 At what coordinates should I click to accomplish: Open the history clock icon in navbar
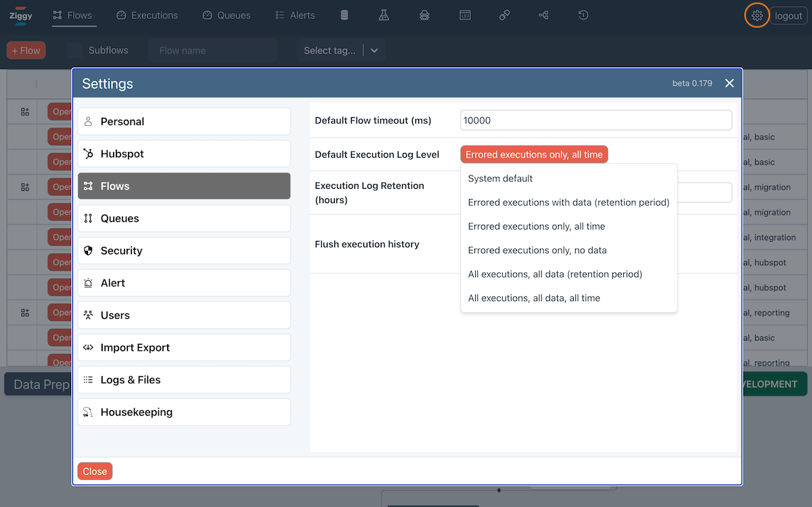click(x=583, y=15)
